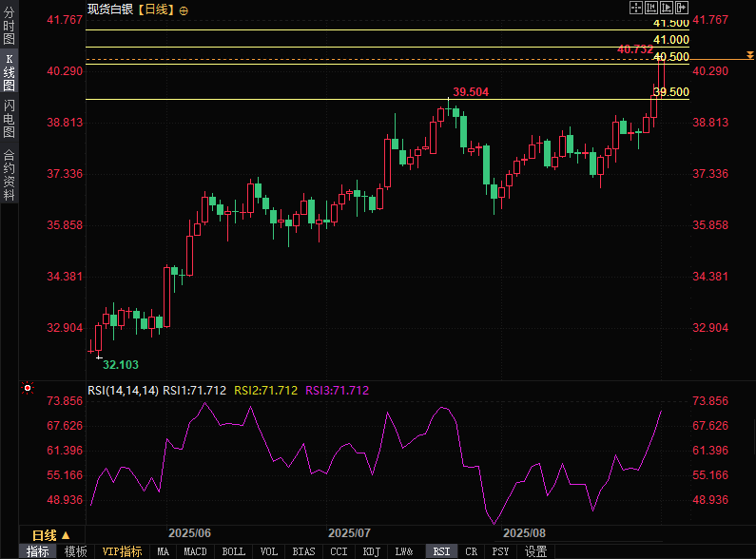
Task: Click the red sun icon beside the RSI panel
Action: [28, 388]
